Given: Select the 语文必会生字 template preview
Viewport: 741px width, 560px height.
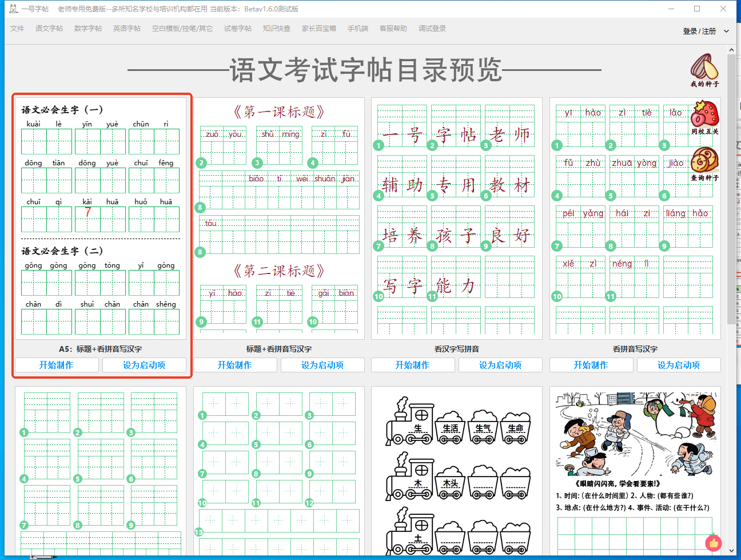Looking at the screenshot, I should tap(101, 219).
